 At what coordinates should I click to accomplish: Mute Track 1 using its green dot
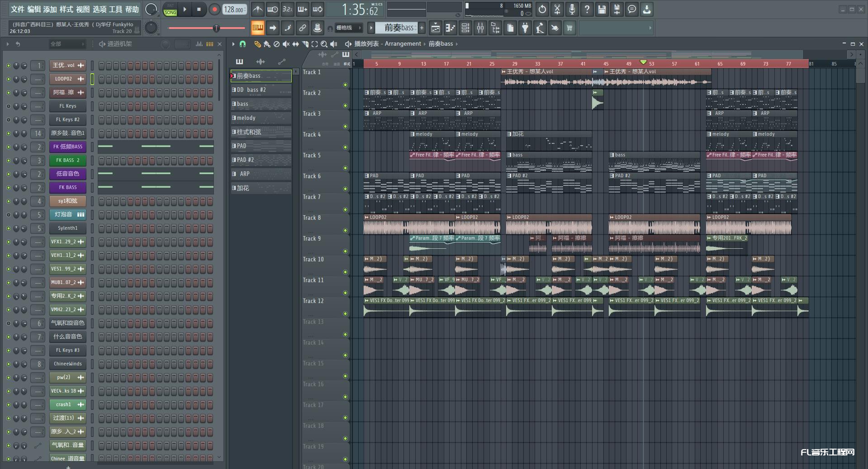pyautogui.click(x=345, y=85)
